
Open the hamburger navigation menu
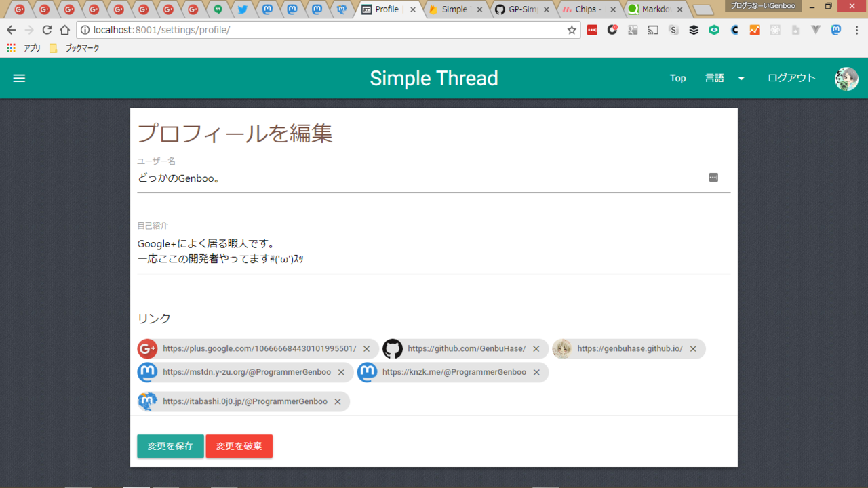[x=19, y=78]
